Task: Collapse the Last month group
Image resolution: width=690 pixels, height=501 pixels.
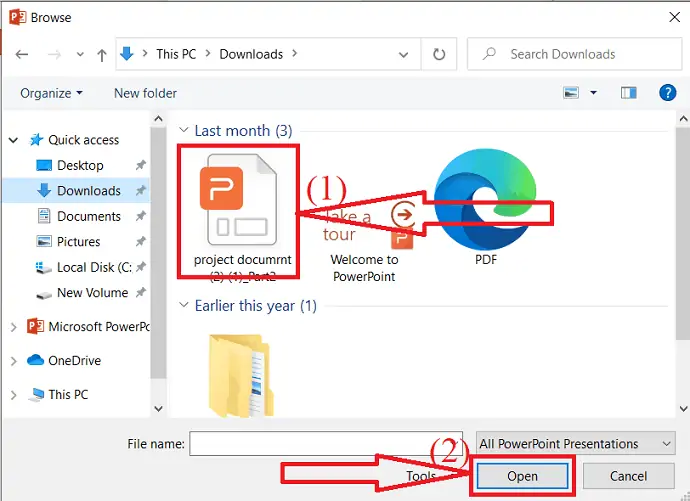Action: click(184, 131)
